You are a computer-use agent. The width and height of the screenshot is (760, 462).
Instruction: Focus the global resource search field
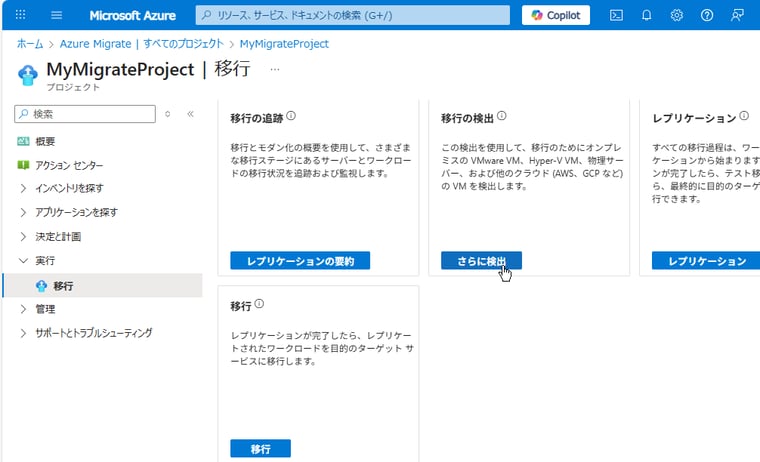coord(353,15)
